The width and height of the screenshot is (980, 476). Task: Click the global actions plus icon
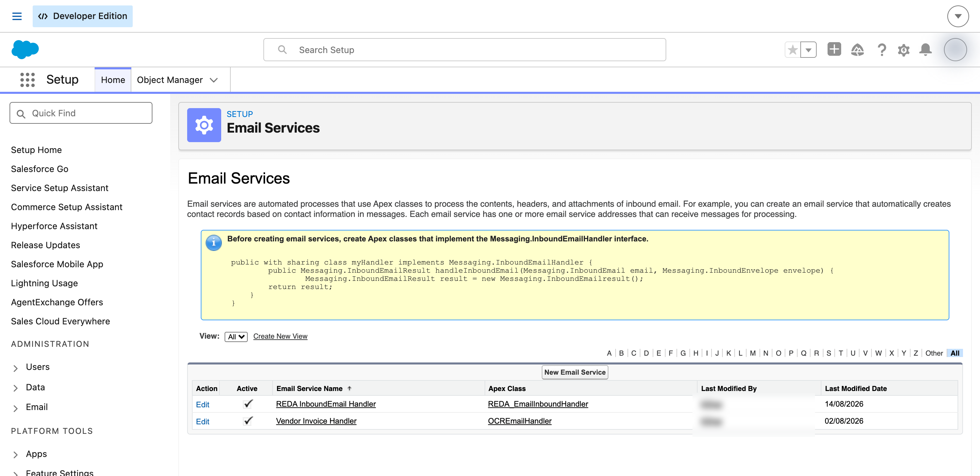[x=834, y=49]
